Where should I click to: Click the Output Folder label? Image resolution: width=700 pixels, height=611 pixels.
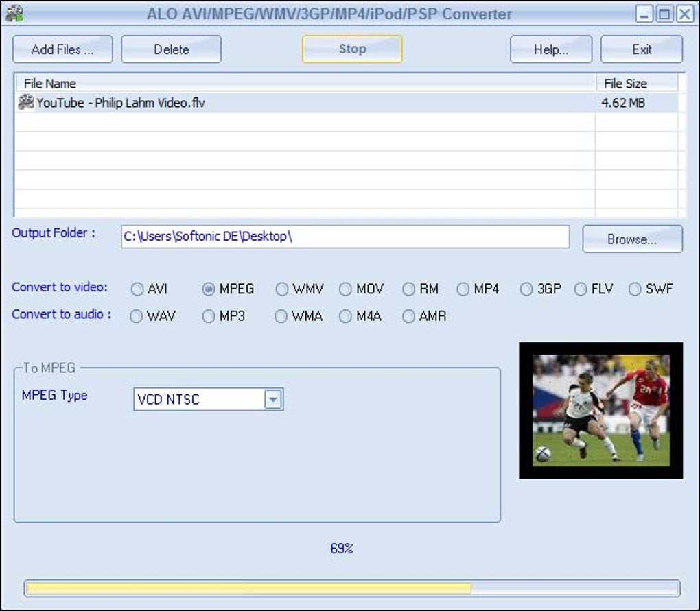click(x=54, y=232)
